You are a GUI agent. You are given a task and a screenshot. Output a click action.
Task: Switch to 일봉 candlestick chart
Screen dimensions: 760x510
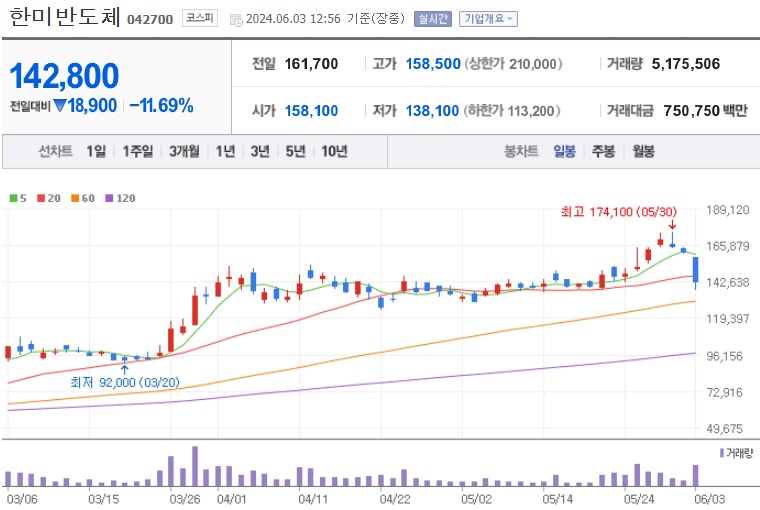[x=565, y=151]
